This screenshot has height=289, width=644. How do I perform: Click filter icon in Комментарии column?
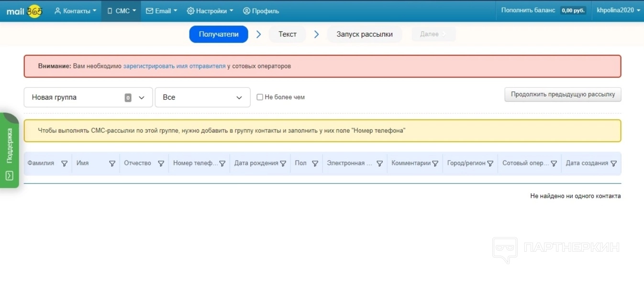click(435, 163)
